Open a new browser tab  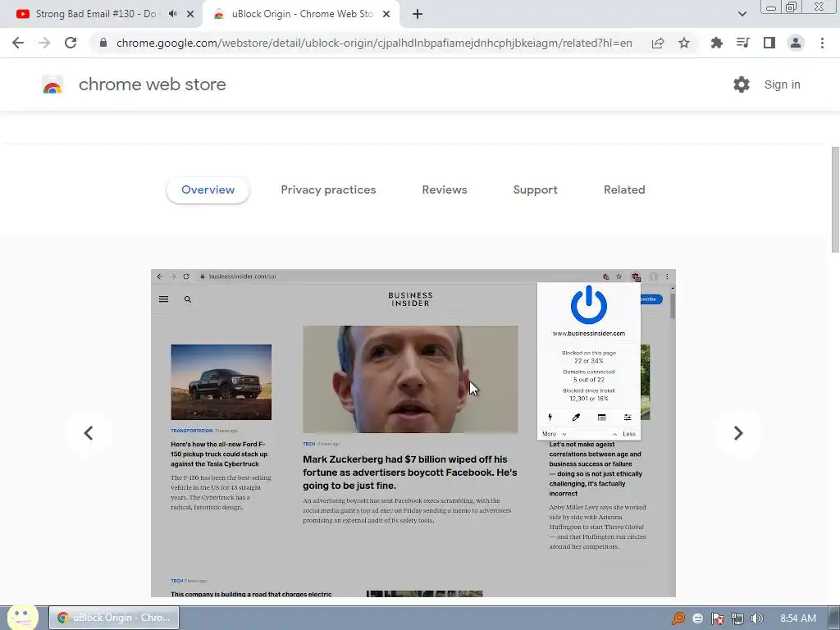418,14
